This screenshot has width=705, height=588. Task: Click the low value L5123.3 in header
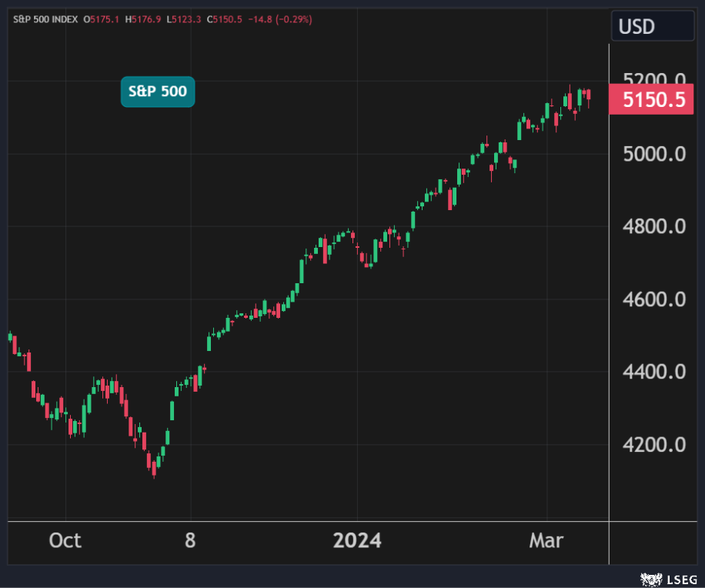[188, 19]
